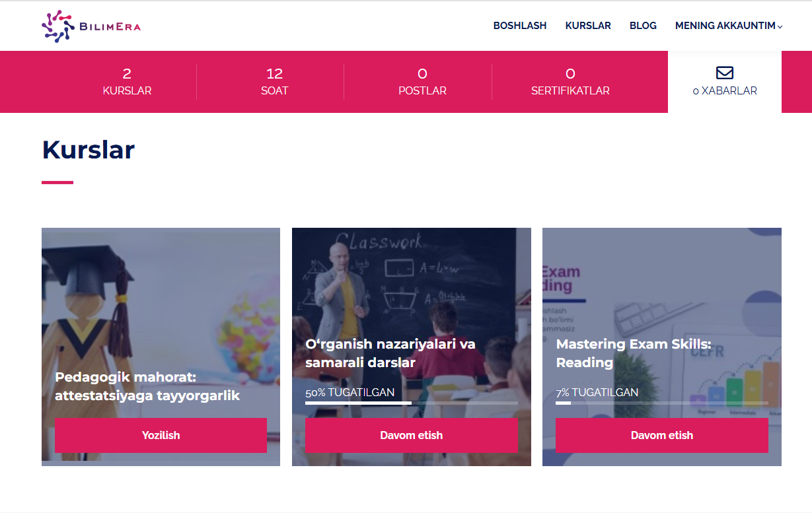Open the Pedagogik mahorat course title

pos(147,386)
